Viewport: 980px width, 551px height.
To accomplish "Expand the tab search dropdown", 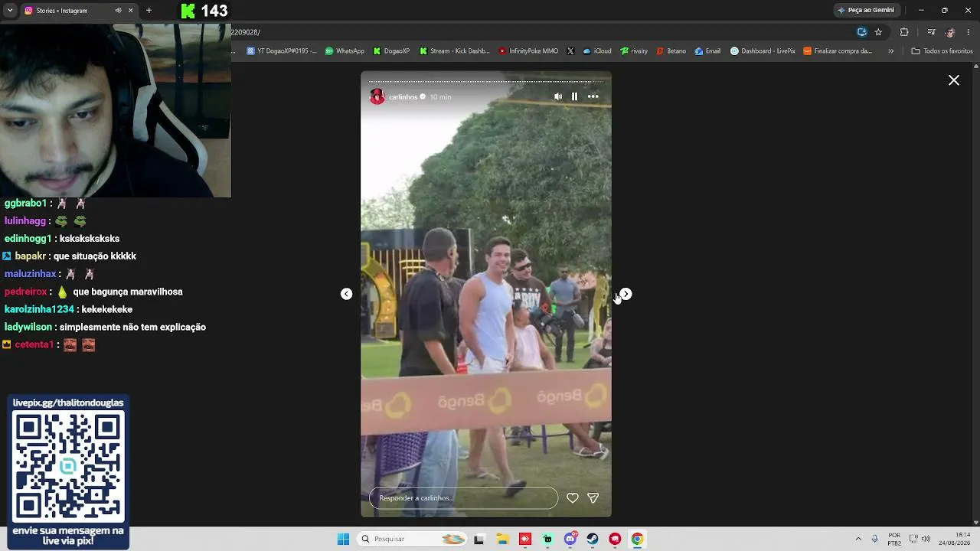I will 10,11.
